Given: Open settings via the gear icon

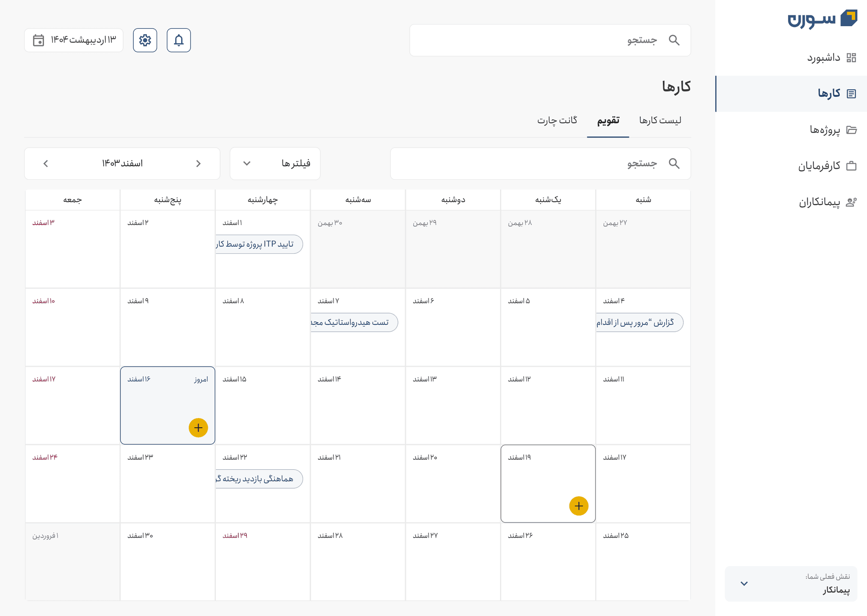Looking at the screenshot, I should [145, 40].
